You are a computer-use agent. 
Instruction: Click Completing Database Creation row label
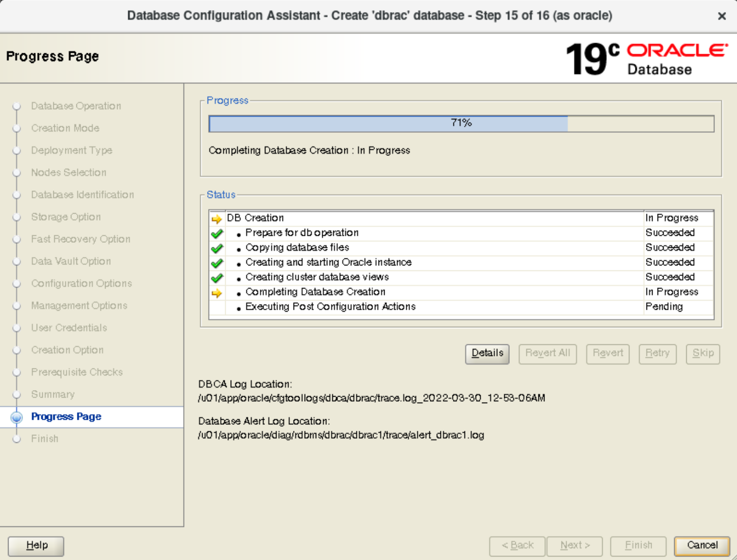tap(315, 292)
